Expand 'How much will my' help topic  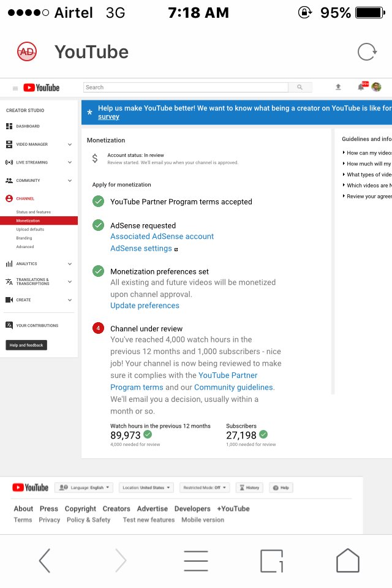pos(367,164)
